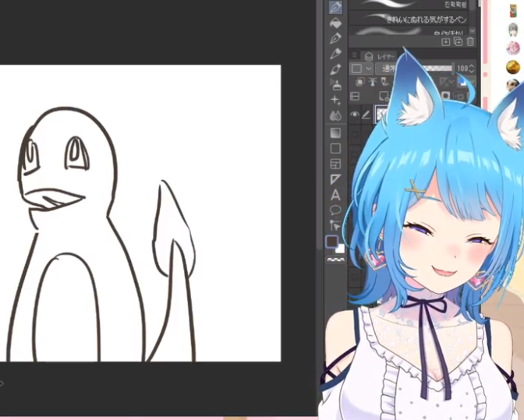Open the Layer palette hamburger menu

[355, 55]
